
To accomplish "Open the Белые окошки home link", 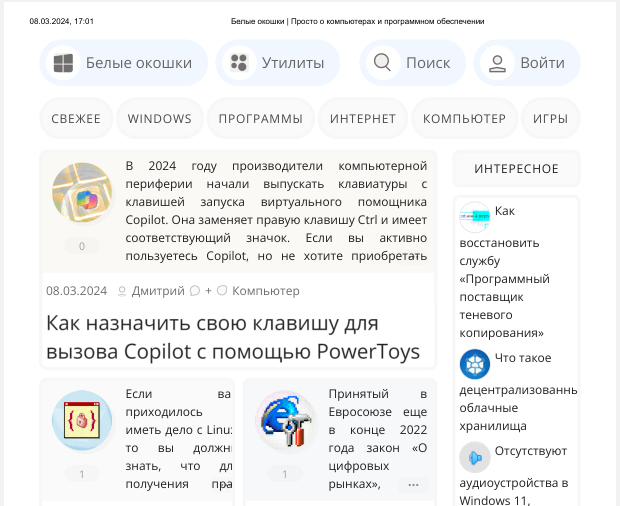I will click(x=123, y=63).
